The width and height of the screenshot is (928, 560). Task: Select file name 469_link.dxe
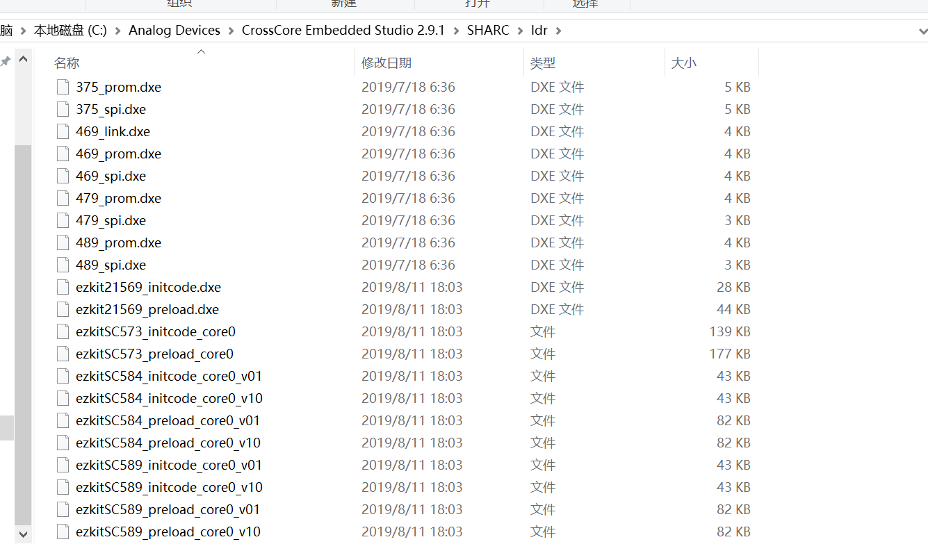113,131
